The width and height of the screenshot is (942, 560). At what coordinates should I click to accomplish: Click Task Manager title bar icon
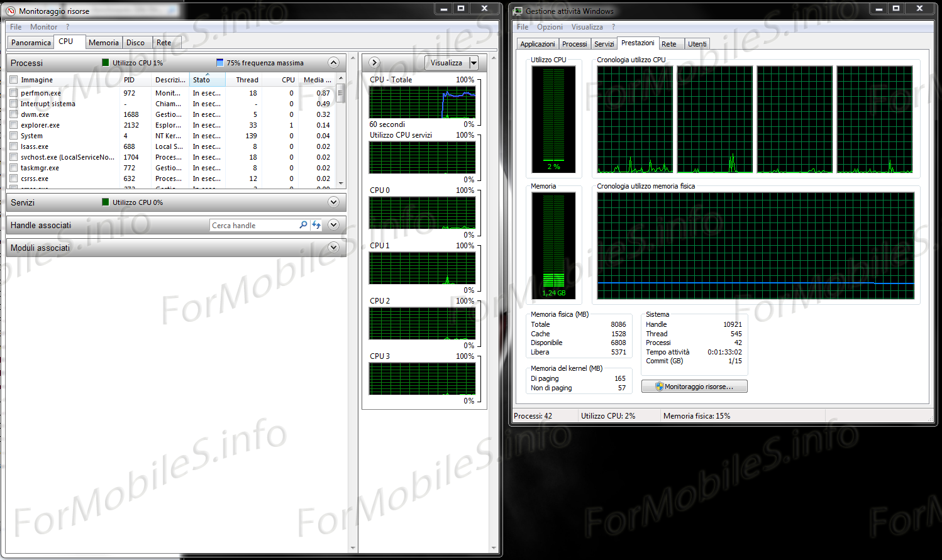point(518,11)
